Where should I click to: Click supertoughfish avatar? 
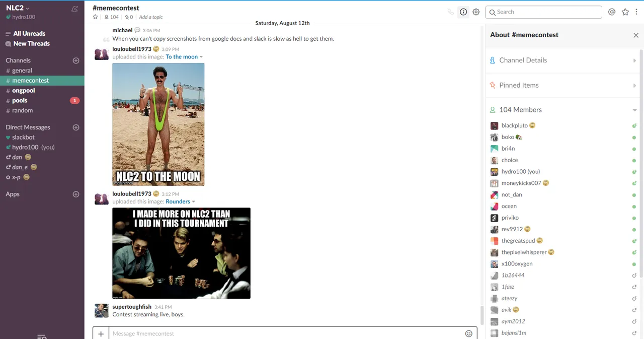[102, 311]
